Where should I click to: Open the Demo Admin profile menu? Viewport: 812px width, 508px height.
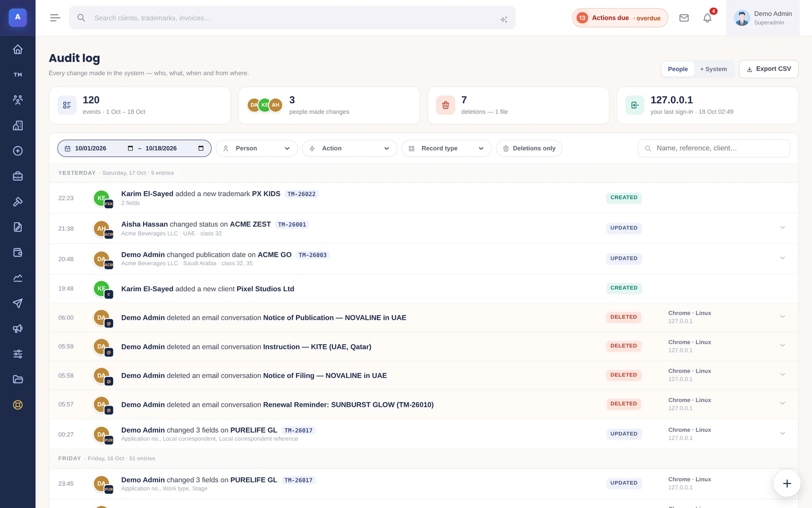pyautogui.click(x=763, y=18)
